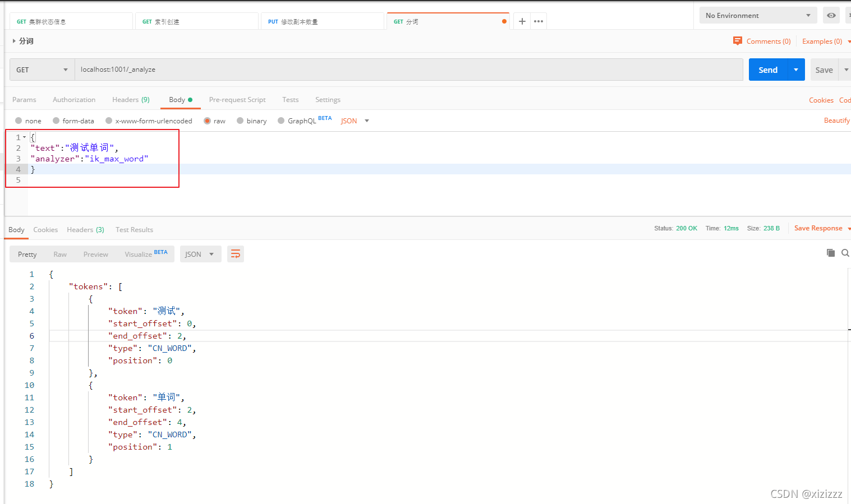Open the Params tab

tap(24, 100)
